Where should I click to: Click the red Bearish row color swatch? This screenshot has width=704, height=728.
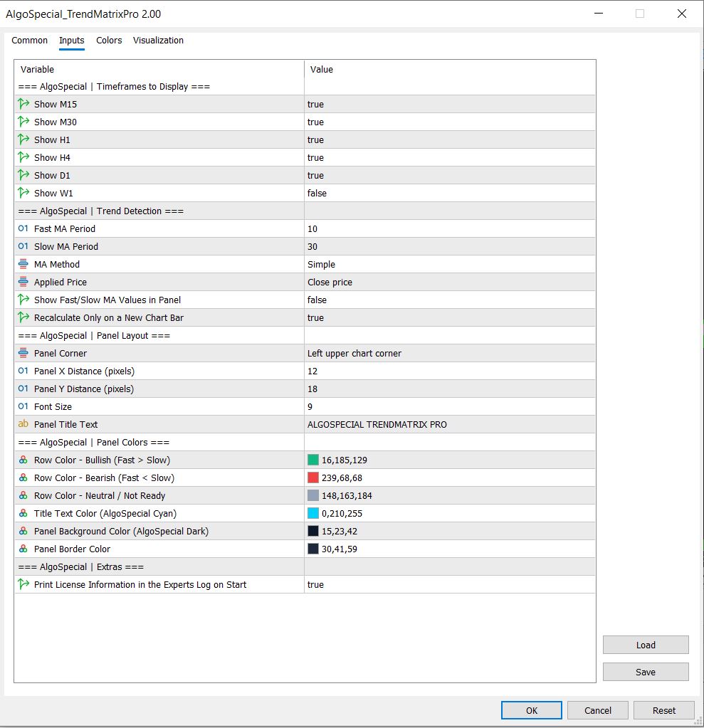(x=313, y=478)
